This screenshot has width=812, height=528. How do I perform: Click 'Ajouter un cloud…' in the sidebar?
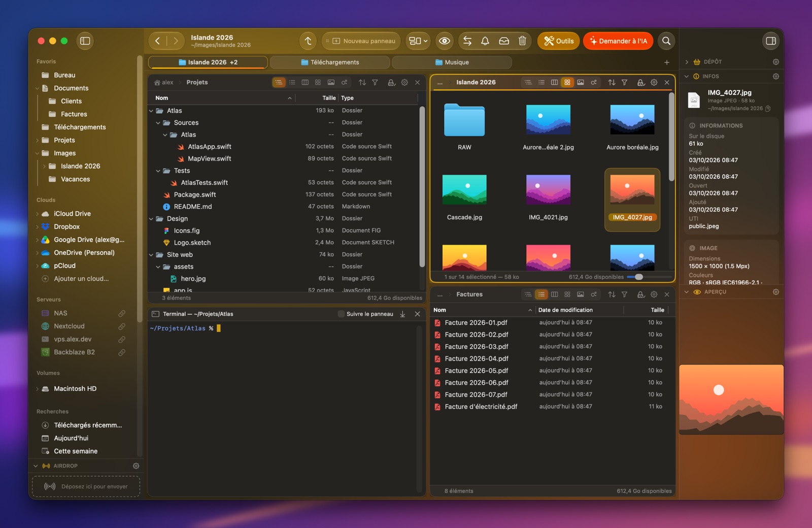pyautogui.click(x=81, y=279)
